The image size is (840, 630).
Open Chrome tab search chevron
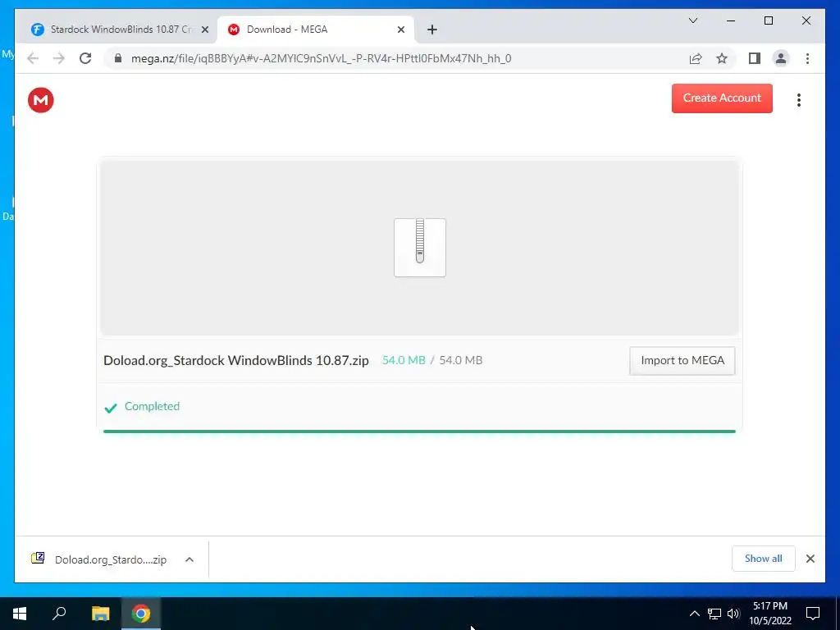(x=693, y=21)
